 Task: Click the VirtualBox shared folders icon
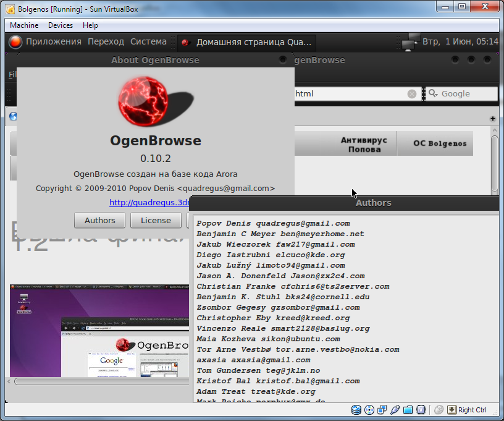pos(408,410)
